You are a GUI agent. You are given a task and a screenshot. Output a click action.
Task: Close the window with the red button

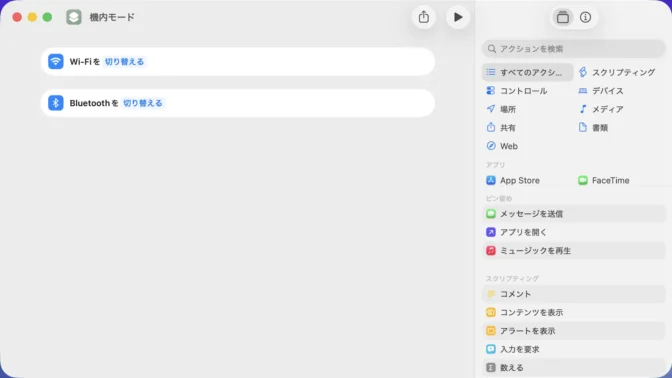click(x=17, y=17)
